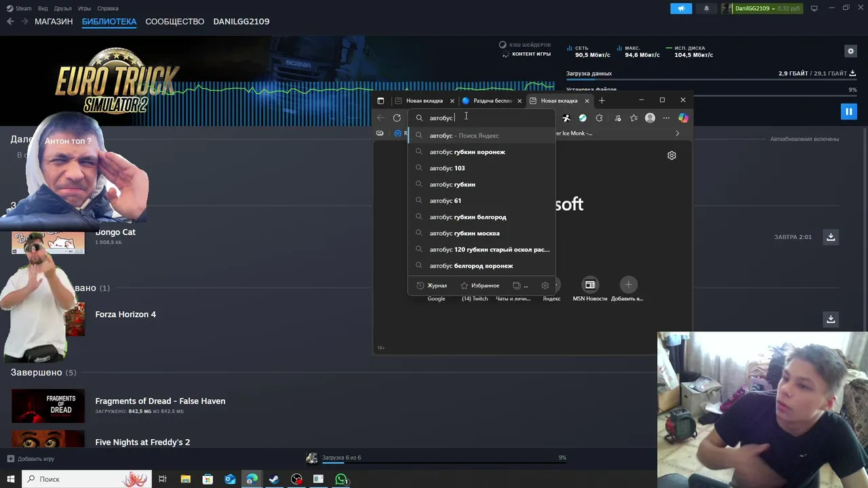Open DANILGG2109 profile tab

pos(241,22)
